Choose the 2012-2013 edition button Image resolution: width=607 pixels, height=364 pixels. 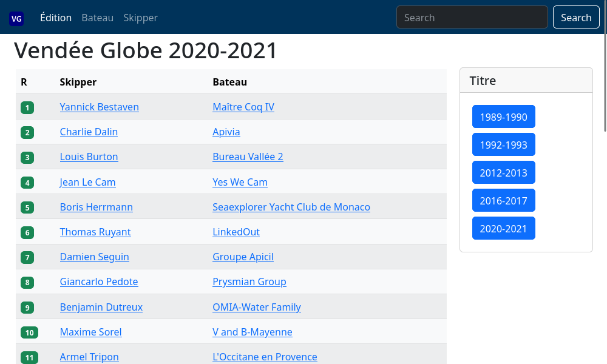pos(504,172)
